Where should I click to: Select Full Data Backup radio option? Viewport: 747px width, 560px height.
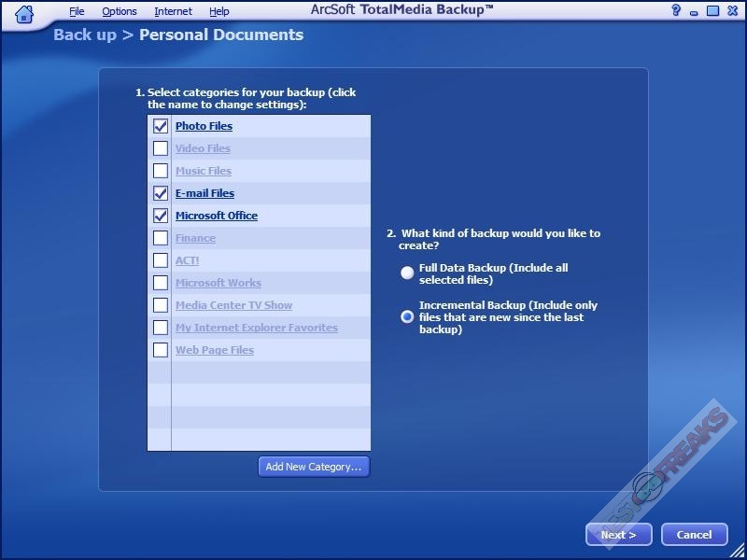(407, 273)
